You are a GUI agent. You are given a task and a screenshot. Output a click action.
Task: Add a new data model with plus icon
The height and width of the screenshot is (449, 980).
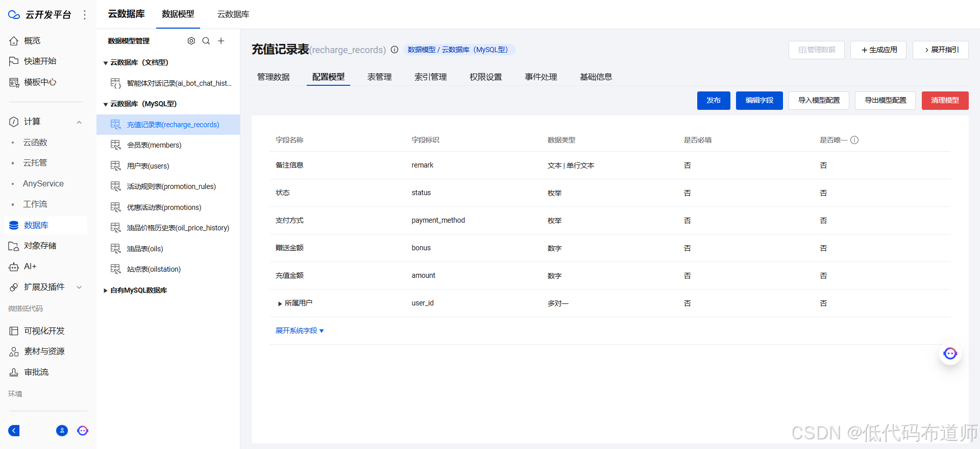(221, 41)
